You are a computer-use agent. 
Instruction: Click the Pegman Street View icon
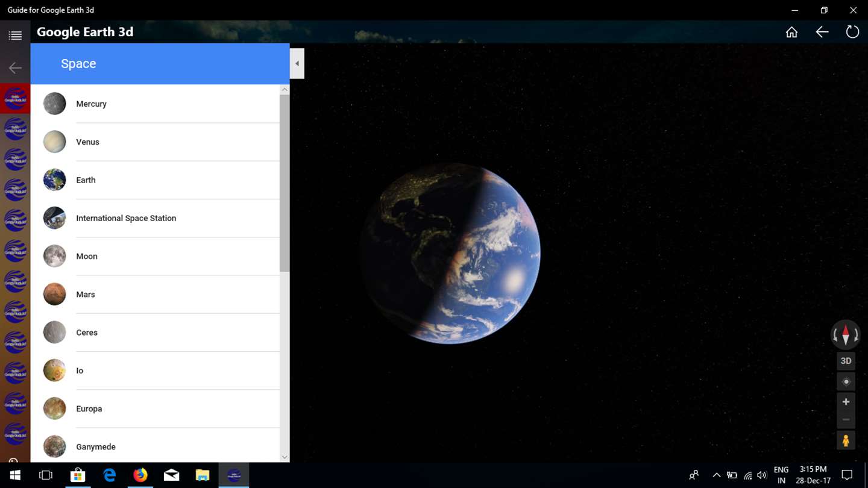coord(846,440)
